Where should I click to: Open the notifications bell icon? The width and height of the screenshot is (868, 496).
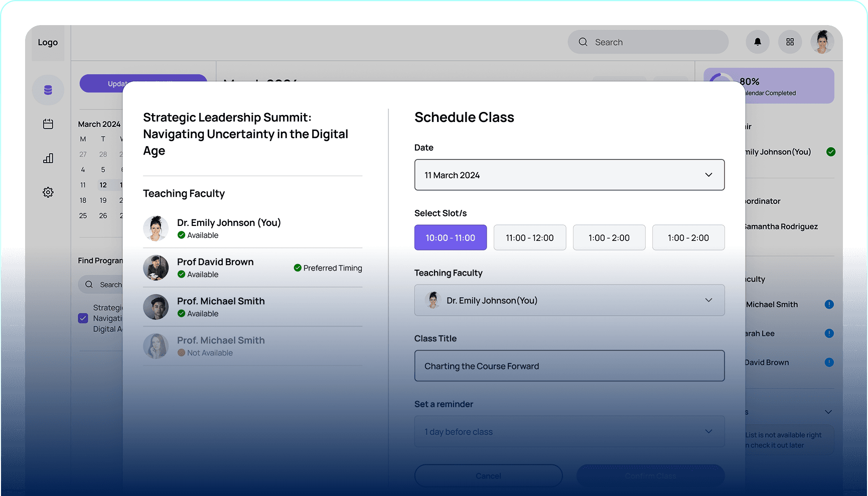tap(758, 42)
